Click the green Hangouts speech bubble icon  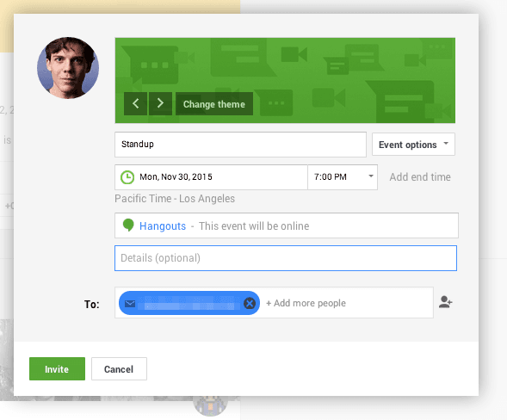coord(128,225)
